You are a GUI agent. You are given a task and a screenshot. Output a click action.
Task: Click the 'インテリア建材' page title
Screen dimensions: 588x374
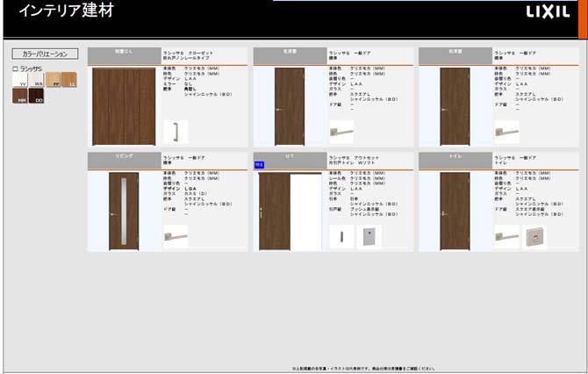click(x=67, y=11)
